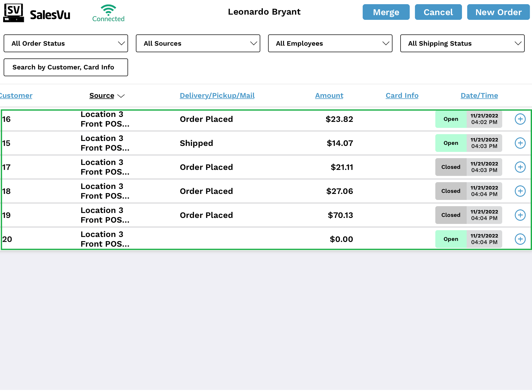The image size is (532, 392).
Task: Sort by the Source column header
Action: coord(102,96)
